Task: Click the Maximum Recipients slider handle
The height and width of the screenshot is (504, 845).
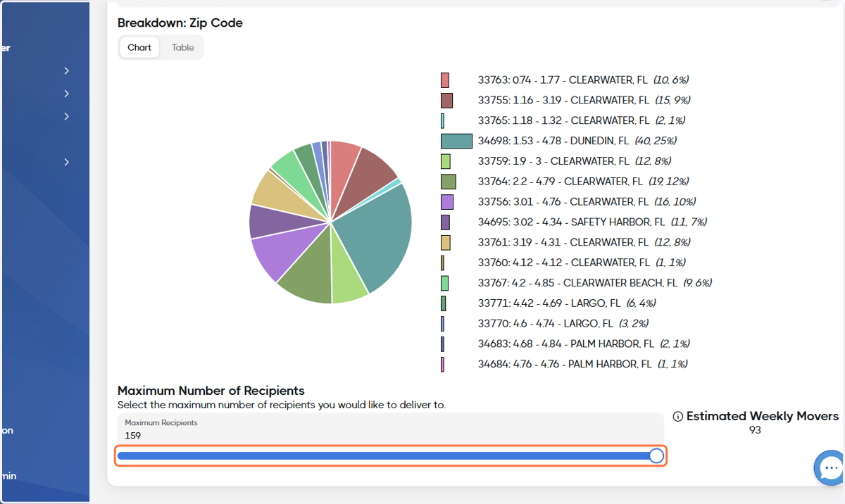Action: click(656, 456)
